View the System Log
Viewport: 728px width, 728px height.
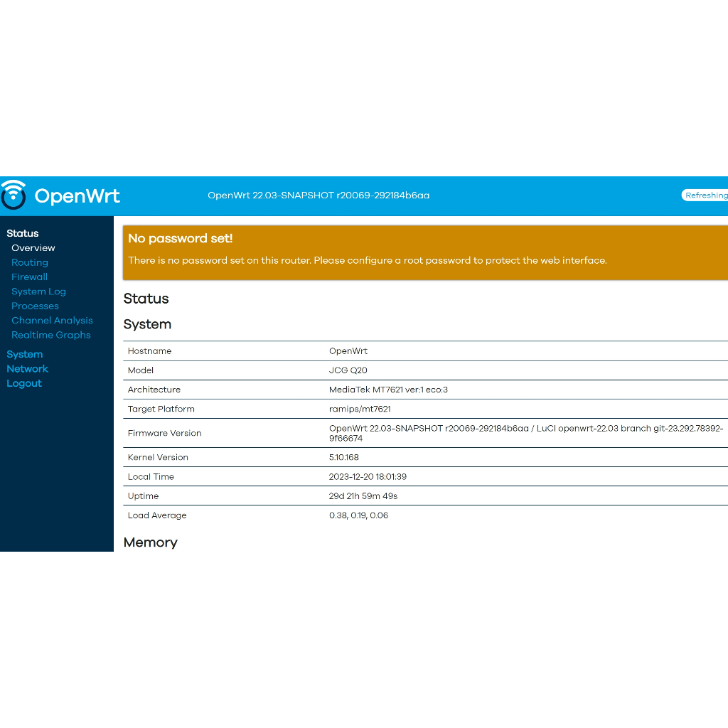38,291
